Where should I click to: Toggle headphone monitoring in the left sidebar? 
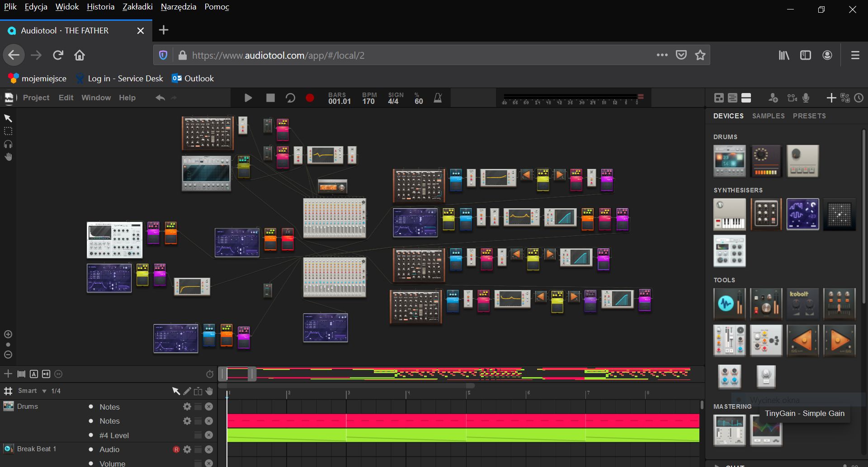tap(8, 144)
